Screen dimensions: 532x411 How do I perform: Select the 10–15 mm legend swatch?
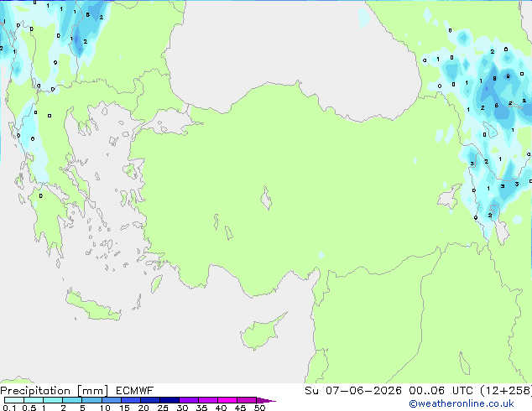coord(111,400)
